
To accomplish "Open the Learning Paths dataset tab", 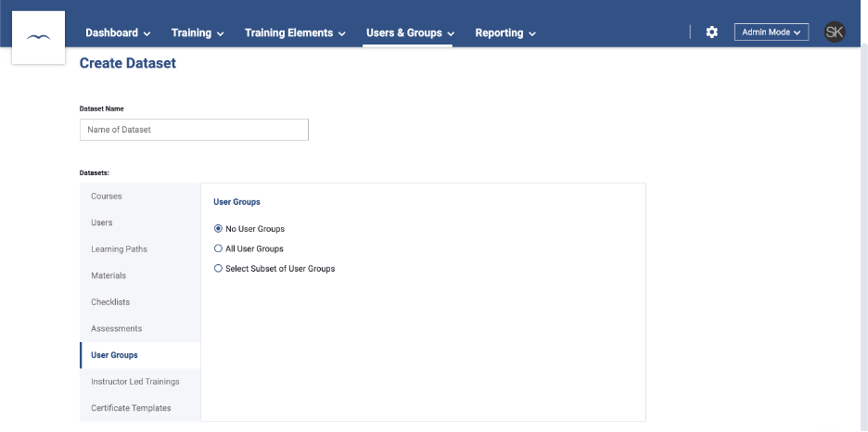I will (x=140, y=249).
